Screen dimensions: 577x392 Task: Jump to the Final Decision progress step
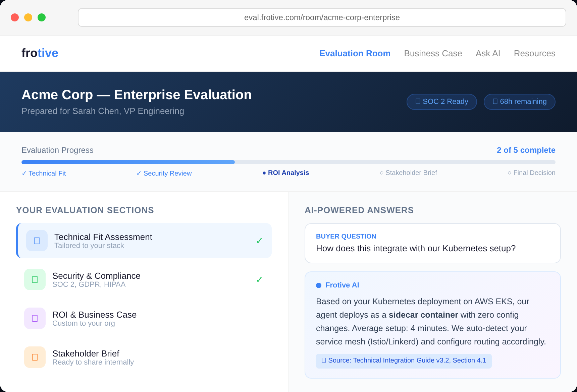[x=531, y=173]
